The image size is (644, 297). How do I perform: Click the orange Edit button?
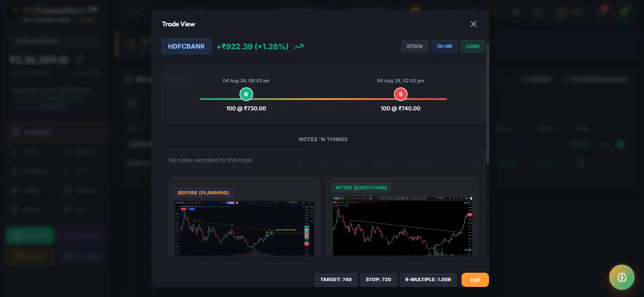(x=475, y=280)
